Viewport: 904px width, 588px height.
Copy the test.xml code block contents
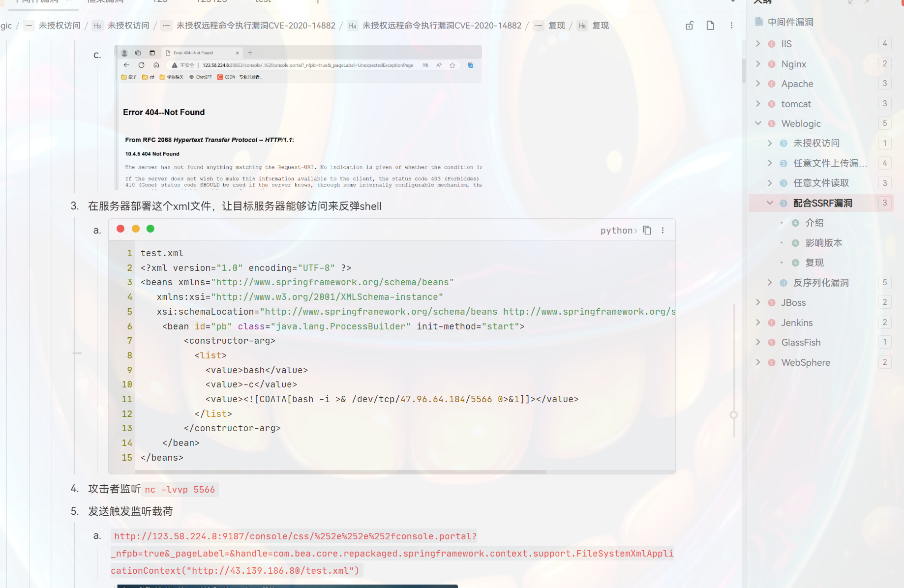click(x=647, y=231)
